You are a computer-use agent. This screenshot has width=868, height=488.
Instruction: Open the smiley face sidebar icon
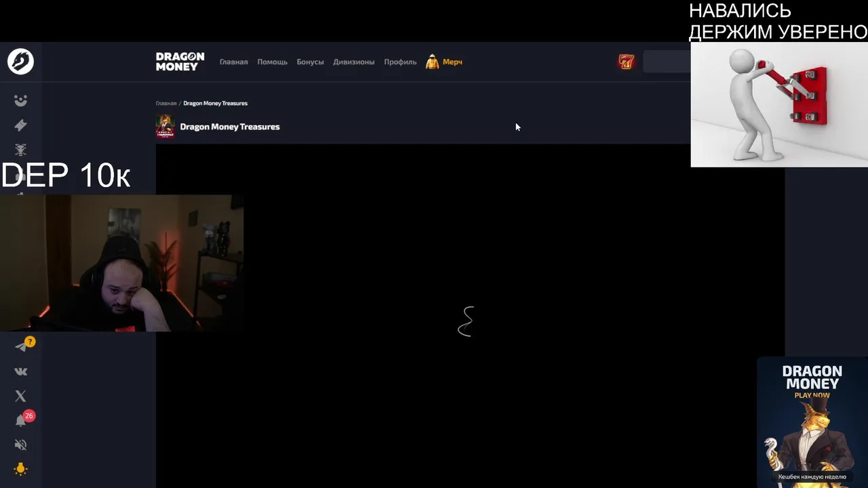coord(20,101)
